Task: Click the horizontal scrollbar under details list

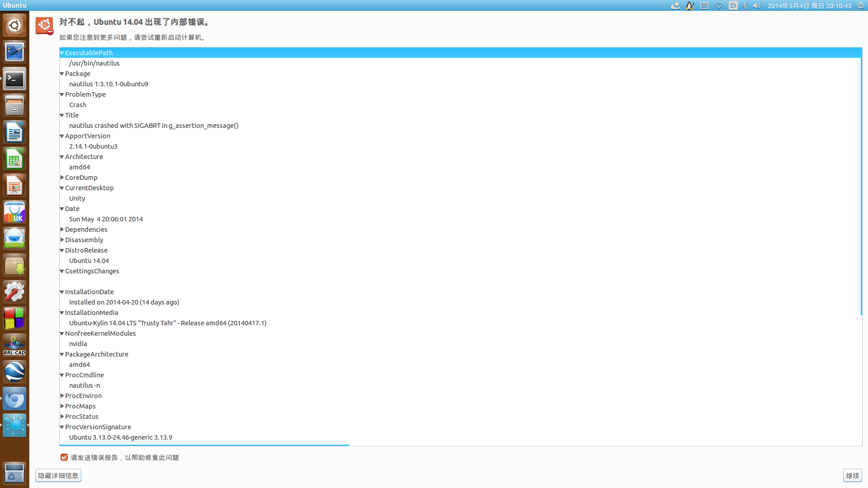Action: coord(204,445)
